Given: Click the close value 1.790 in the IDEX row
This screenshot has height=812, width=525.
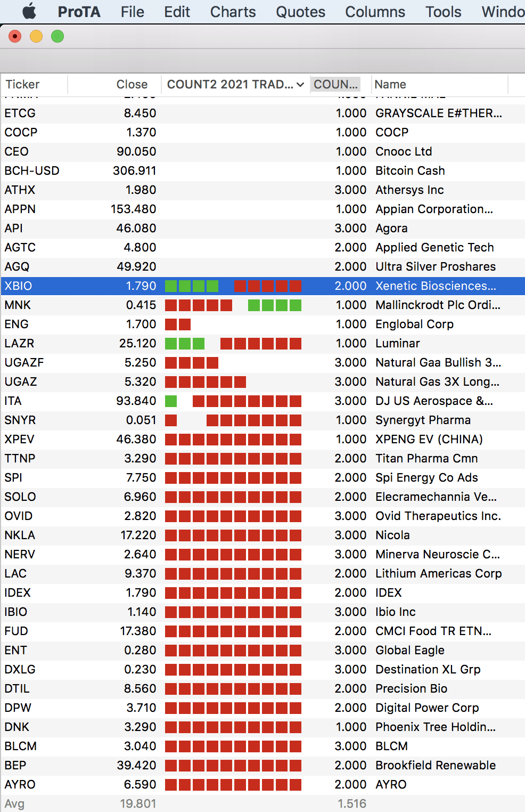Looking at the screenshot, I should click(141, 592).
